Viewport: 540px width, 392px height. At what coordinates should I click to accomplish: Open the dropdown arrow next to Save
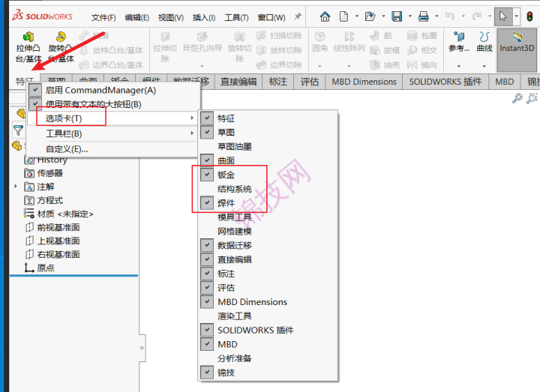point(409,16)
